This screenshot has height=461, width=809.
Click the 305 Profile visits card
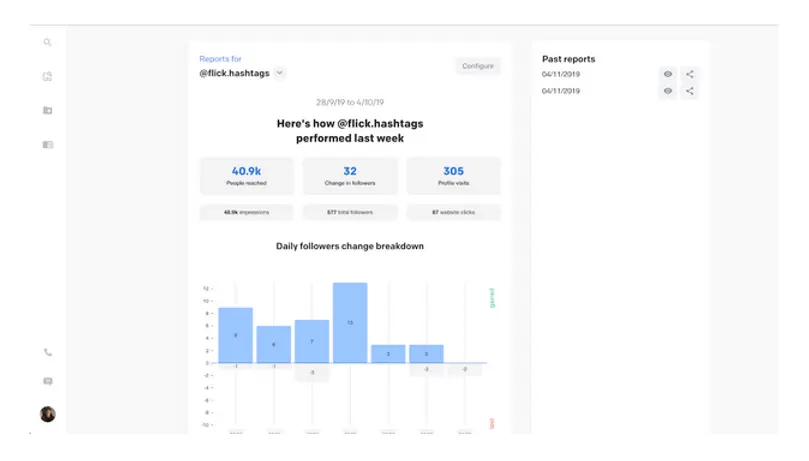tap(454, 176)
